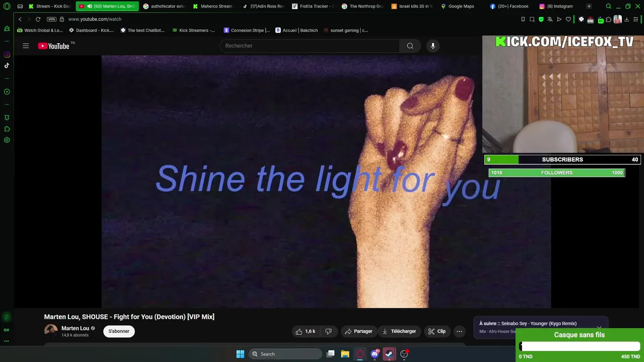Open the browser tab search magnifier

[608, 7]
